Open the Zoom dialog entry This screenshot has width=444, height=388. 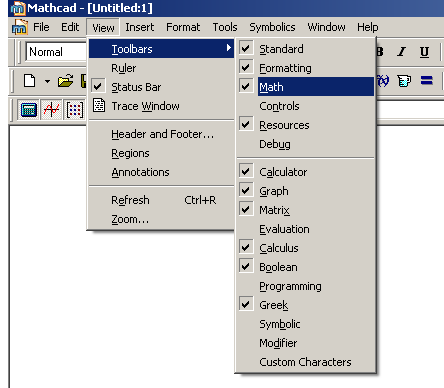point(161,219)
